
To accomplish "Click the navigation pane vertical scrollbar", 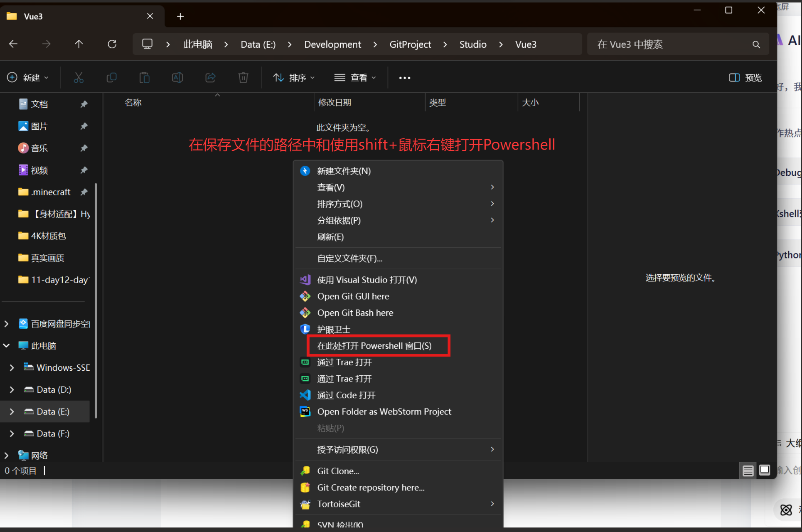I will click(x=96, y=299).
